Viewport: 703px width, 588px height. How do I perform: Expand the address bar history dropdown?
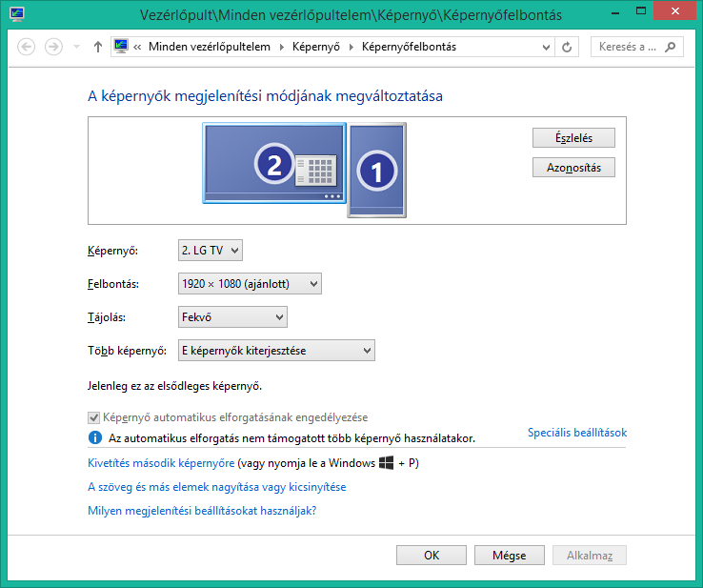546,47
